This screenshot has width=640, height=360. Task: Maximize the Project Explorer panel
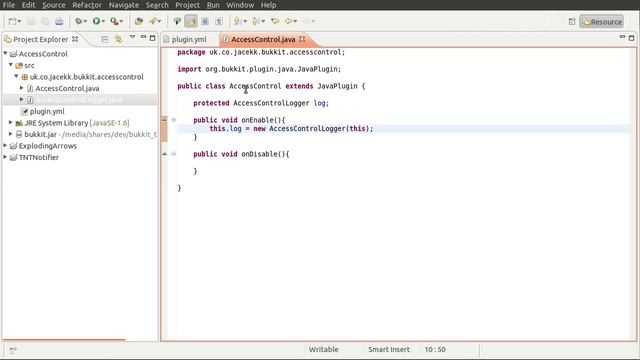[153, 38]
